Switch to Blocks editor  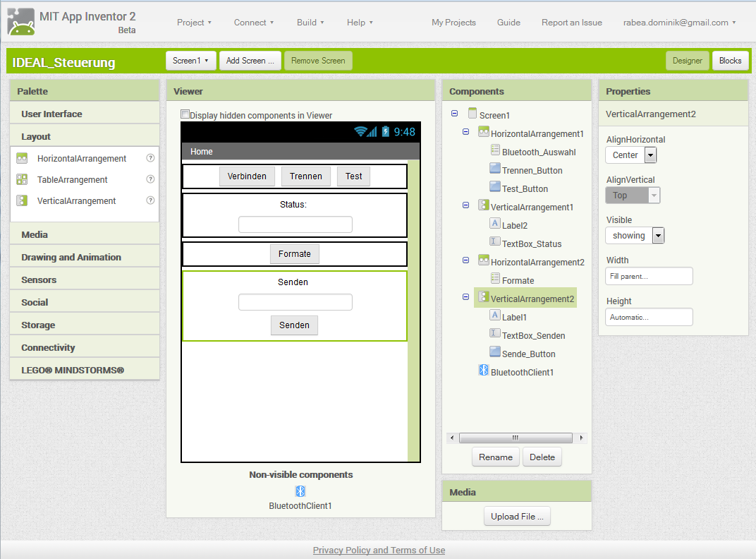[731, 61]
